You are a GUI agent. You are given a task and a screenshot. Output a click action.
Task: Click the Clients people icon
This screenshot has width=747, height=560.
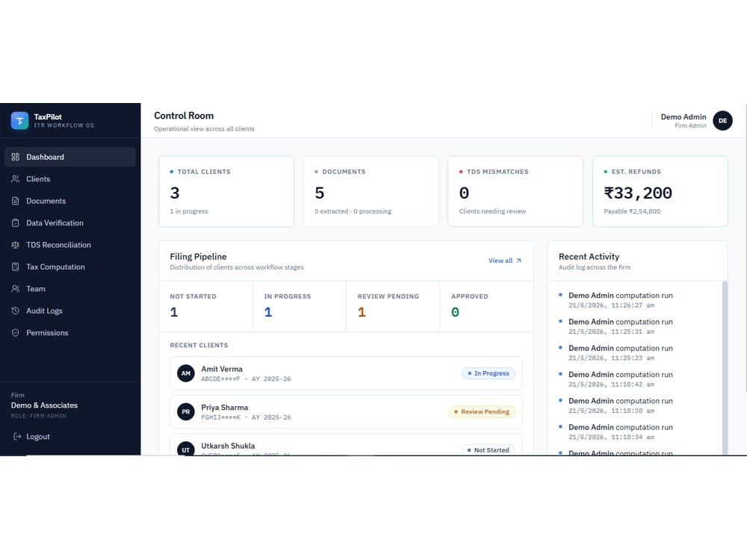pos(15,178)
